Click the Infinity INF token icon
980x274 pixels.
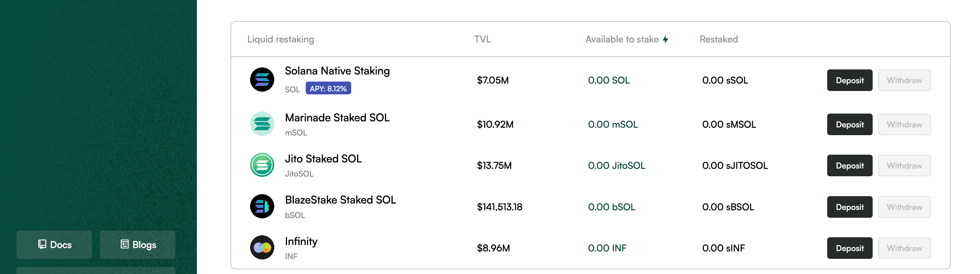click(262, 248)
